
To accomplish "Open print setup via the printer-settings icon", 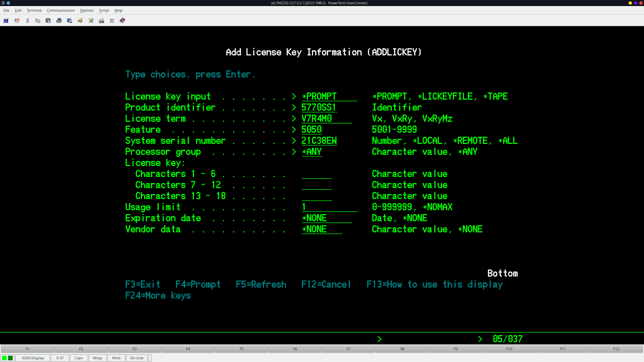I will (69, 21).
